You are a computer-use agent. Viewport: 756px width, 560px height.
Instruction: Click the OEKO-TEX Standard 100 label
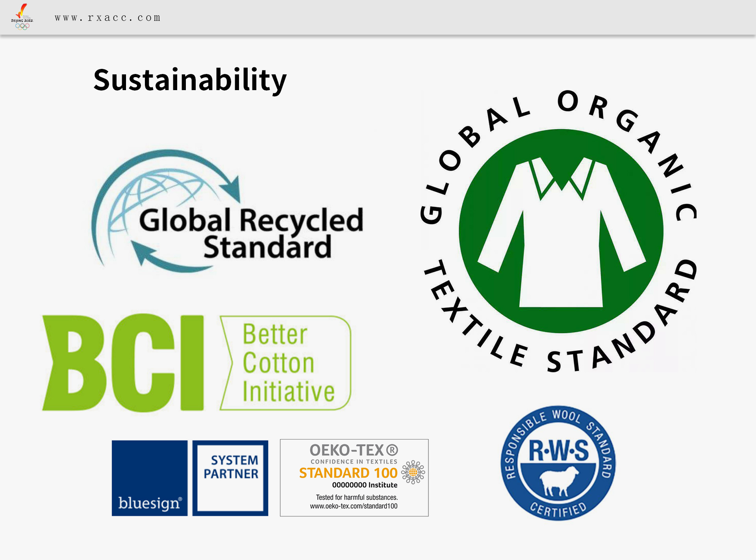coord(354,478)
